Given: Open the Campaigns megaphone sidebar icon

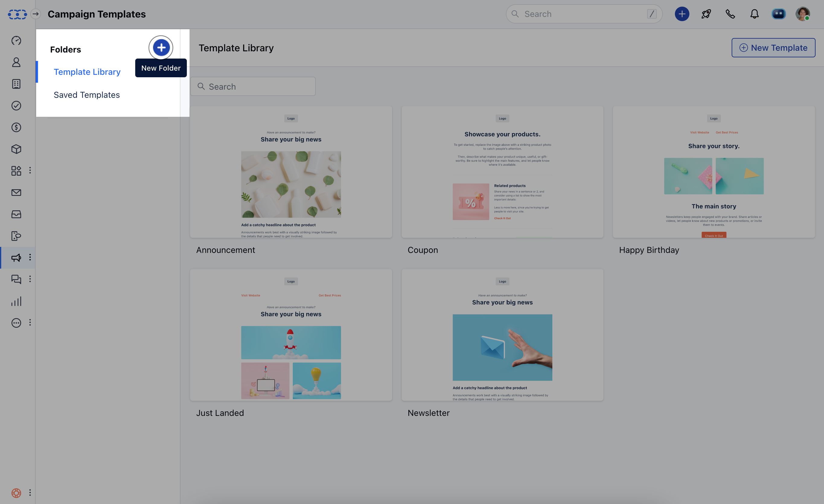Looking at the screenshot, I should pos(16,257).
